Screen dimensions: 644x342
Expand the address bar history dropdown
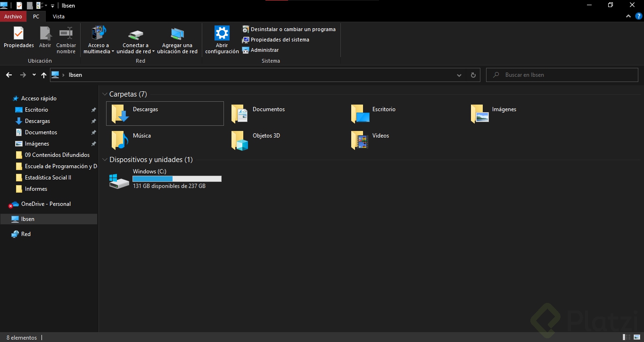pos(459,75)
